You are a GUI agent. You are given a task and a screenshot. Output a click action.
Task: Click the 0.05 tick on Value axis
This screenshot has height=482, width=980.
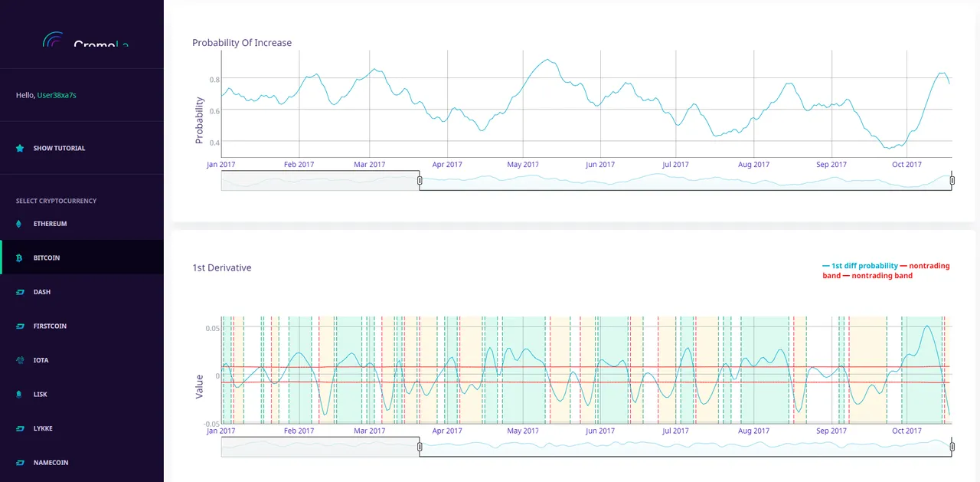[x=212, y=328]
